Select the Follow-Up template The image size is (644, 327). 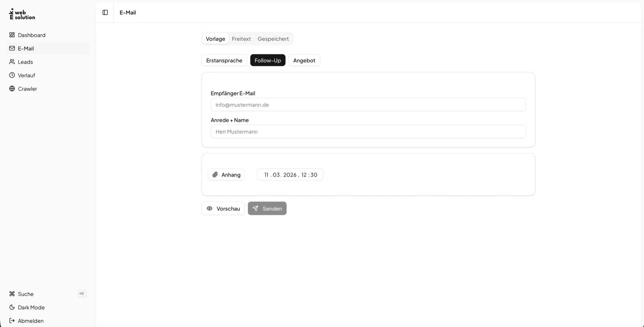tap(268, 60)
